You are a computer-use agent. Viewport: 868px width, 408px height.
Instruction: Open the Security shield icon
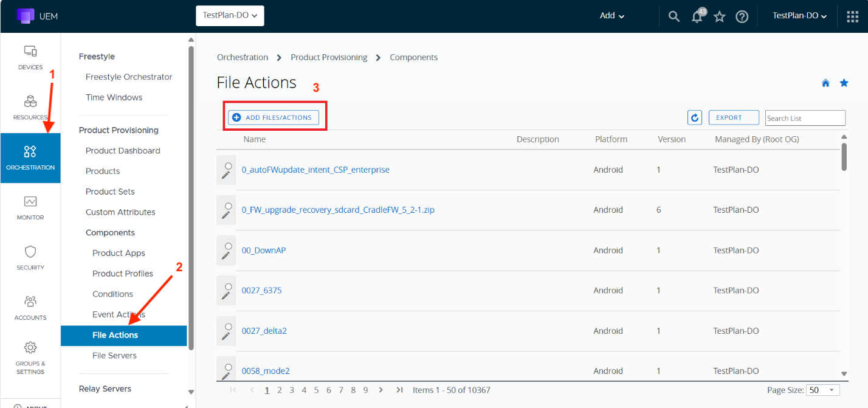pos(30,252)
